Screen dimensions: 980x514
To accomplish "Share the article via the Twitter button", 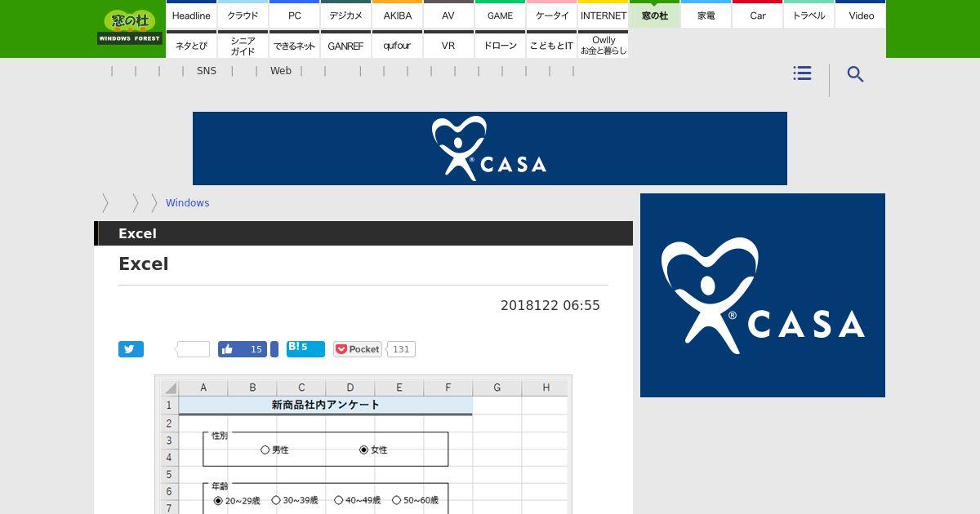I will pos(131,349).
